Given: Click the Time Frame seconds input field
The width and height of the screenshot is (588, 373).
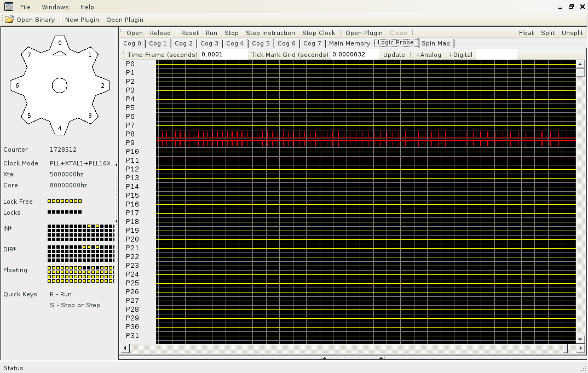Looking at the screenshot, I should coord(223,55).
